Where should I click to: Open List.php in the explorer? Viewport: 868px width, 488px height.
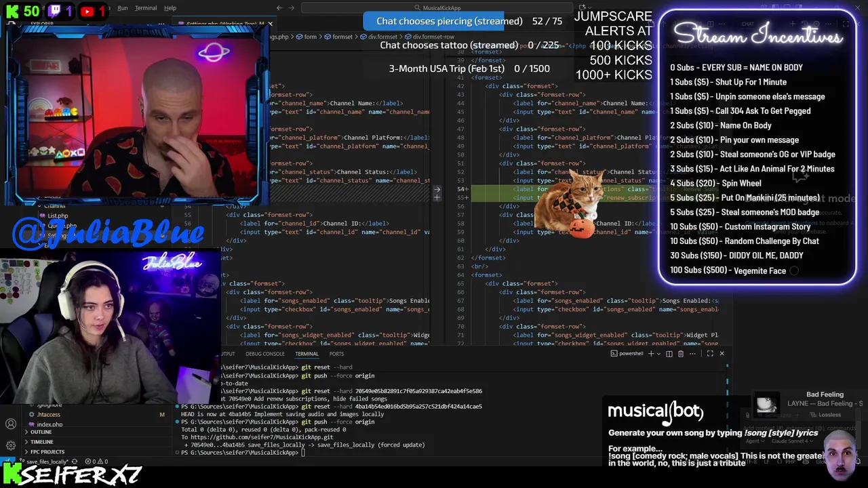[x=58, y=216]
